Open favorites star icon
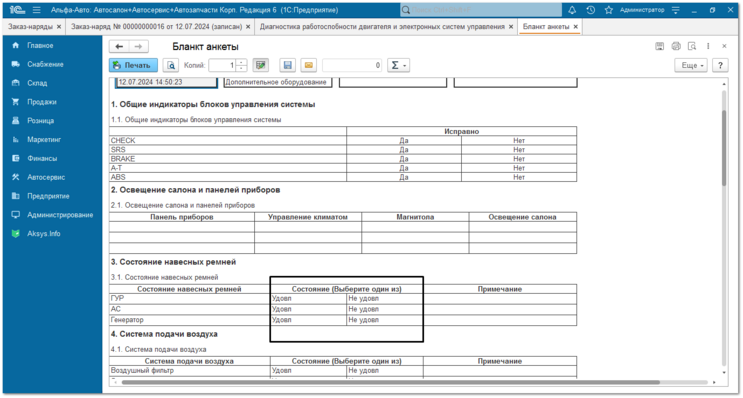743x398 pixels. [609, 10]
